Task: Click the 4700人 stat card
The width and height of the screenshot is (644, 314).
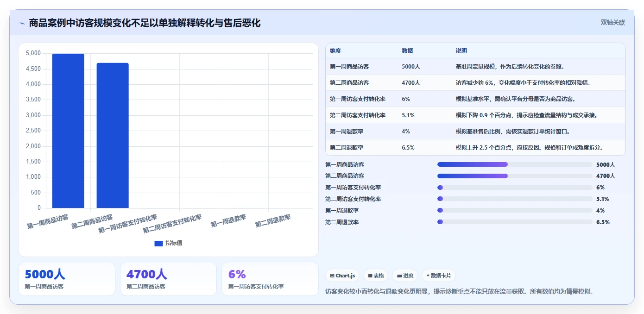Action: (x=168, y=279)
